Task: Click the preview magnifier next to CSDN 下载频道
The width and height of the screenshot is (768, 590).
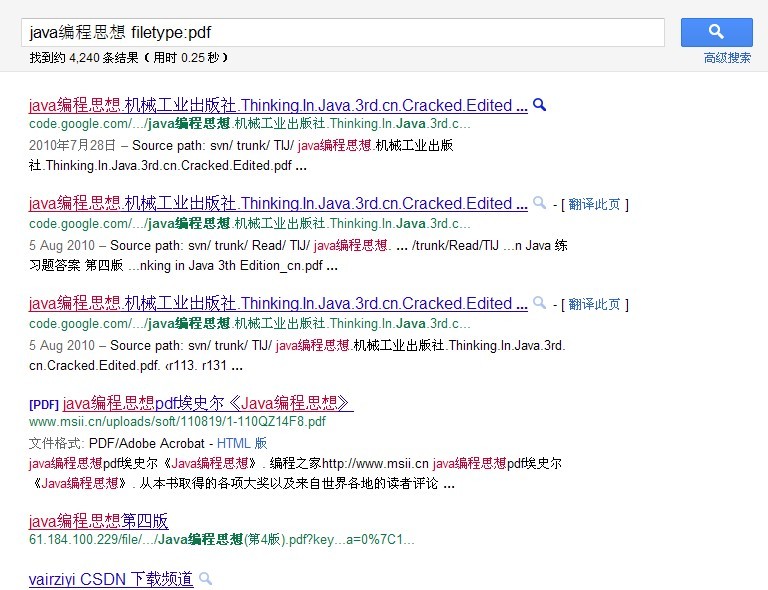Action: (206, 579)
